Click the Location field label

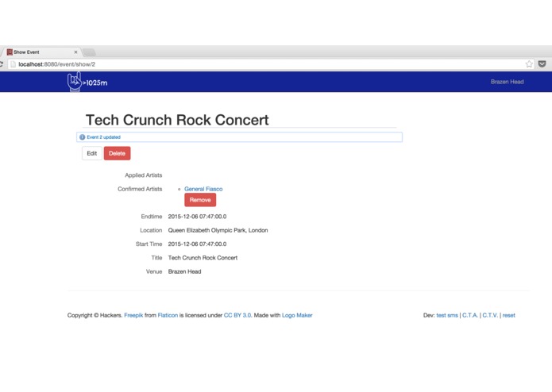point(151,230)
